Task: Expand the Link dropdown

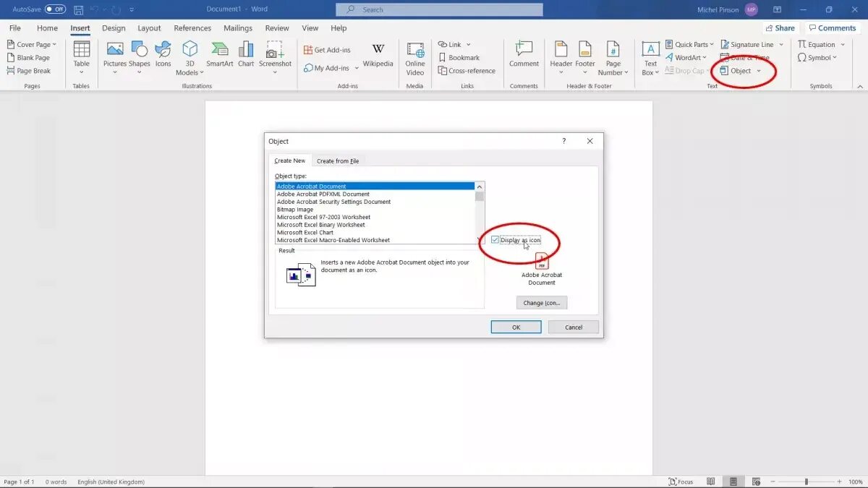Action: [469, 45]
